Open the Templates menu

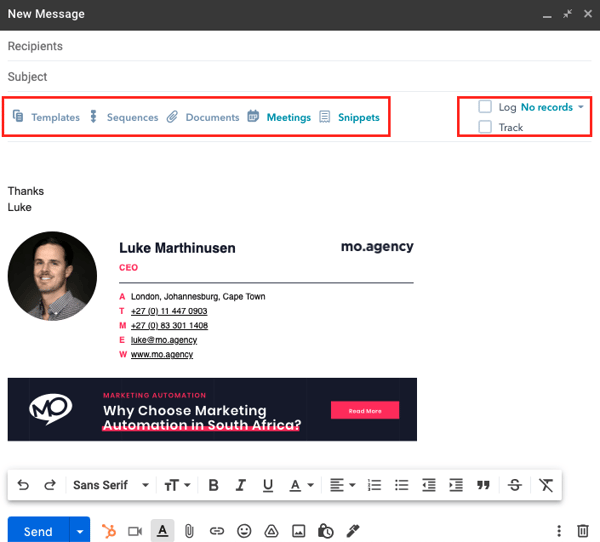coord(46,117)
